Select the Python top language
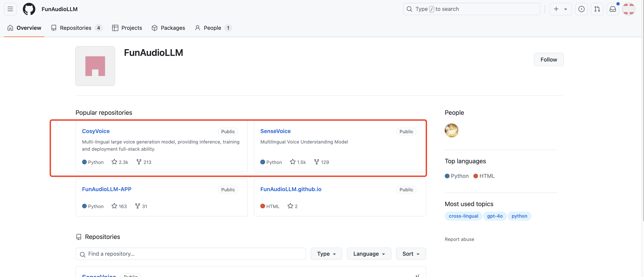The image size is (644, 277). click(456, 176)
